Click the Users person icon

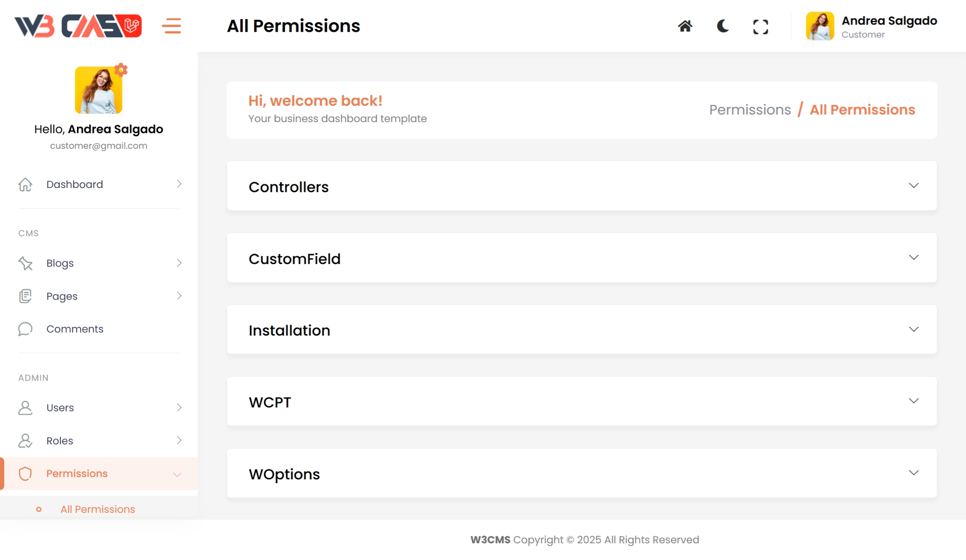(x=25, y=408)
